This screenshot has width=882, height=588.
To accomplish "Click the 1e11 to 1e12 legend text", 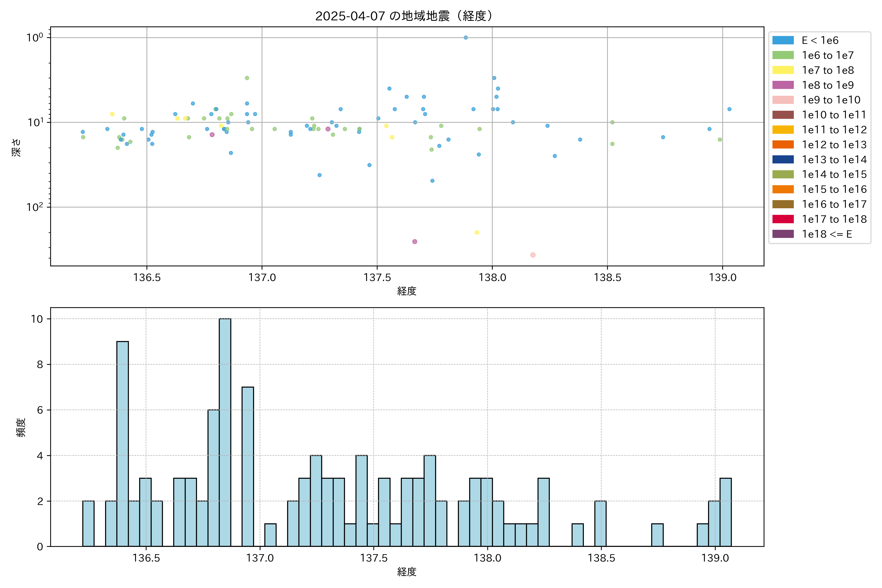I will (834, 130).
